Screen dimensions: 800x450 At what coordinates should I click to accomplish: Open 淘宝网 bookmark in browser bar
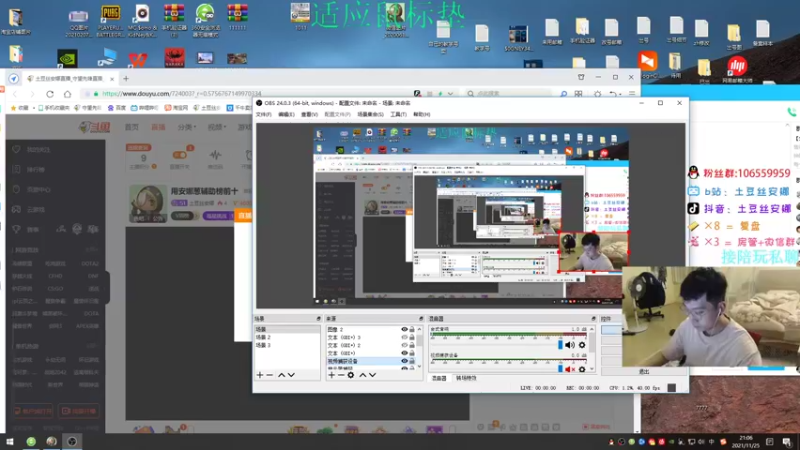[x=177, y=108]
